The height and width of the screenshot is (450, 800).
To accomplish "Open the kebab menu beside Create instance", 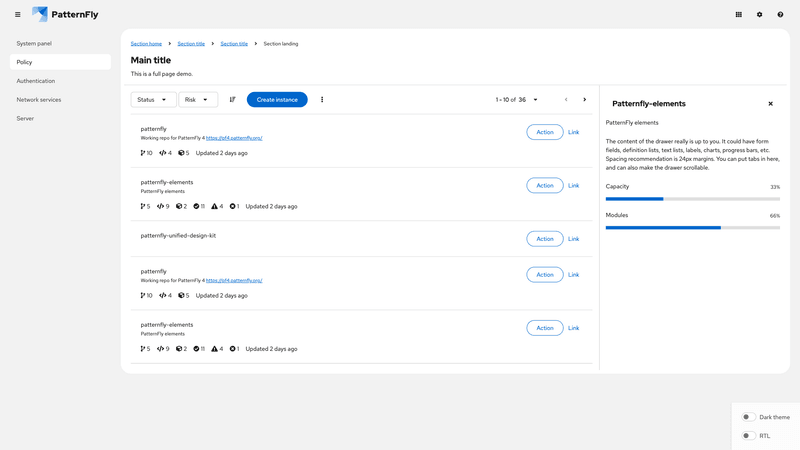I will (x=322, y=99).
